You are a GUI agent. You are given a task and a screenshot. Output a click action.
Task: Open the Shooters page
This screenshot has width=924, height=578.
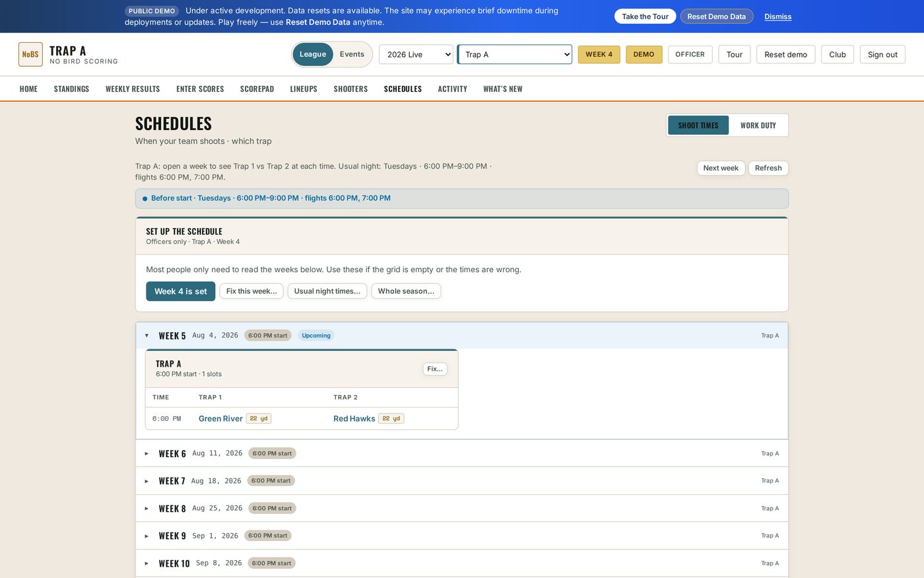coord(350,89)
